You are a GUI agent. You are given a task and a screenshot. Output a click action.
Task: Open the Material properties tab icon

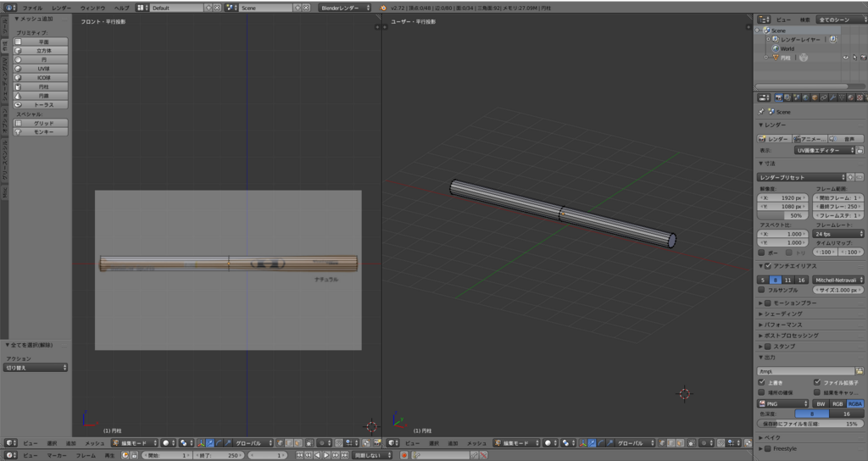[x=851, y=98]
